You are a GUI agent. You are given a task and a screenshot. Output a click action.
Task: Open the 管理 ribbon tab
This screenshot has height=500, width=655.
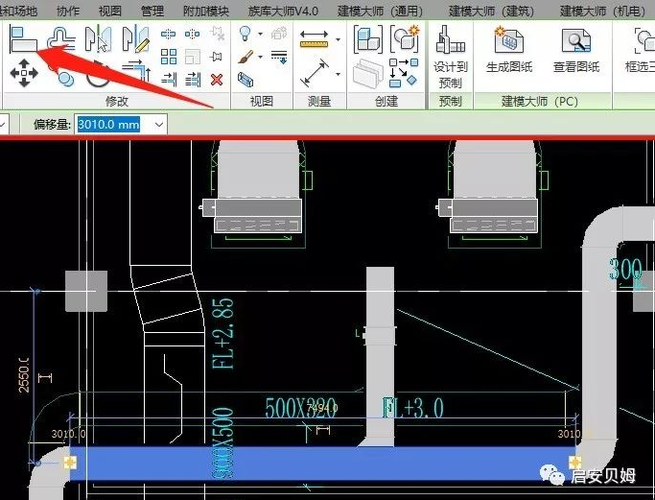[152, 11]
